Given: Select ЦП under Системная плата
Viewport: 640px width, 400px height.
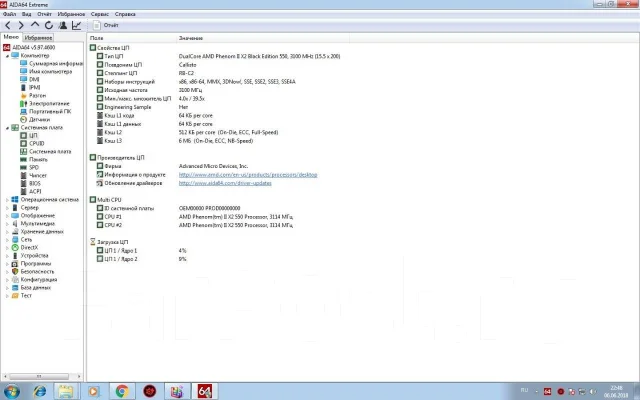Looking at the screenshot, I should point(33,136).
